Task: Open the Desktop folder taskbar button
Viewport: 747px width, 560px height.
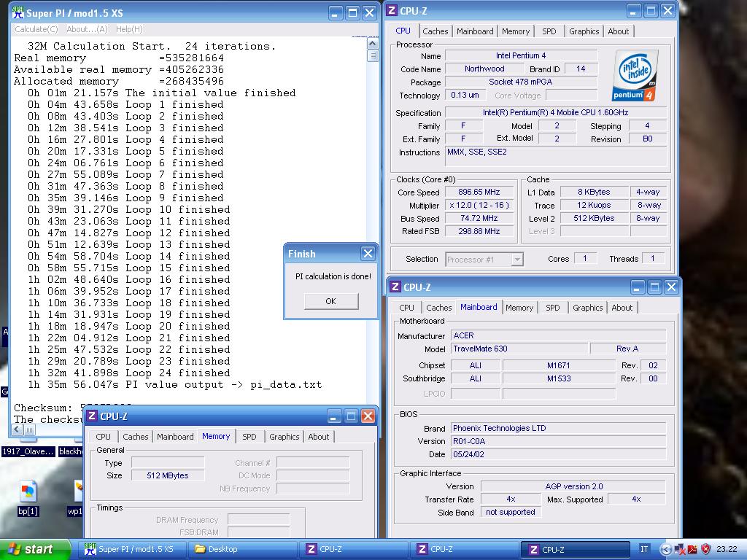Action: coord(243,550)
